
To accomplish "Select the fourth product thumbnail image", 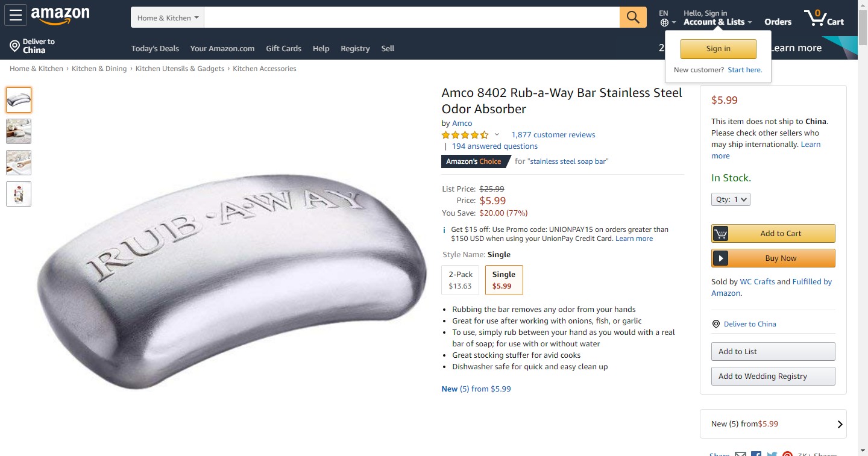I will point(19,194).
